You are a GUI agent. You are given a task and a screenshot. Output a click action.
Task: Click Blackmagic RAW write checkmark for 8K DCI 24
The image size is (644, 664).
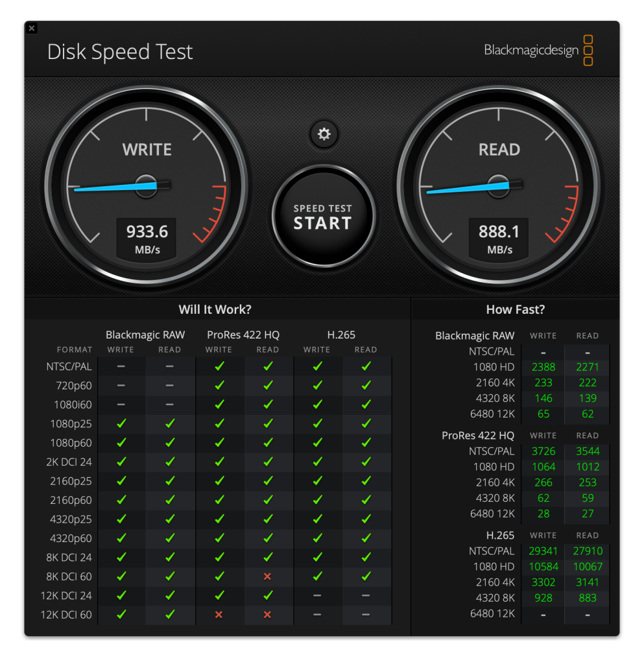[x=121, y=557]
